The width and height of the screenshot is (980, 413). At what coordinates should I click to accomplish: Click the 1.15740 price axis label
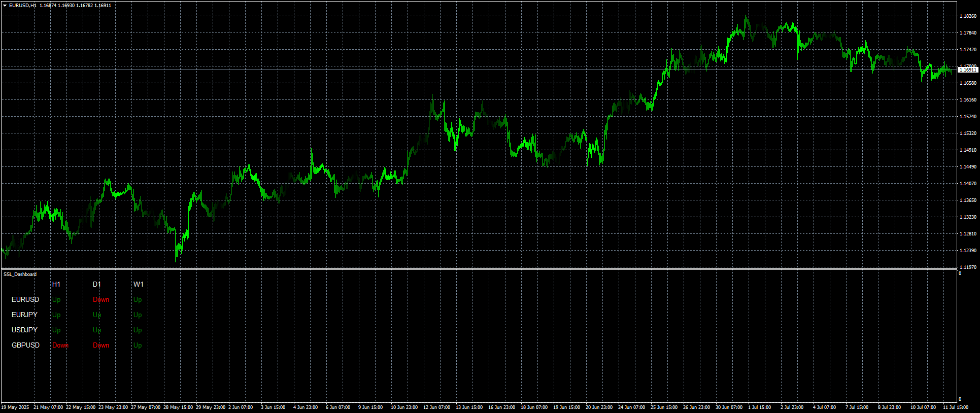click(x=968, y=117)
